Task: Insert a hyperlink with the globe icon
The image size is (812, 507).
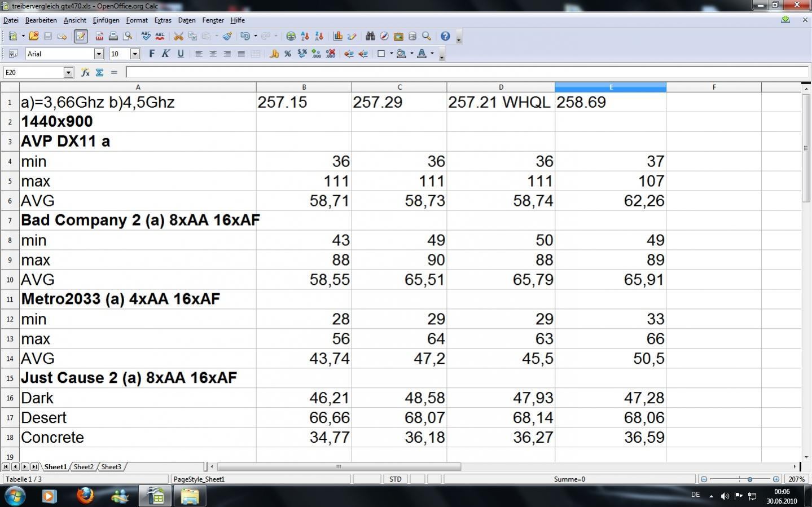Action: coord(291,36)
